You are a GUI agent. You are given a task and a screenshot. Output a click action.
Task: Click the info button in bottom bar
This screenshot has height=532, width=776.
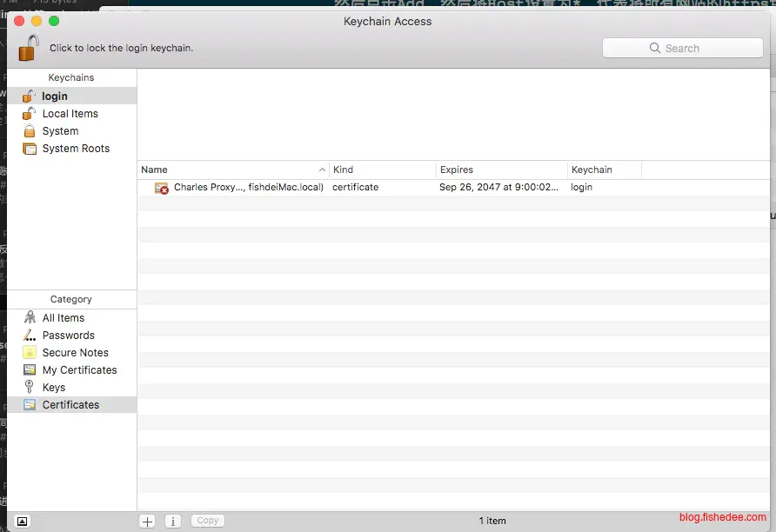173,521
